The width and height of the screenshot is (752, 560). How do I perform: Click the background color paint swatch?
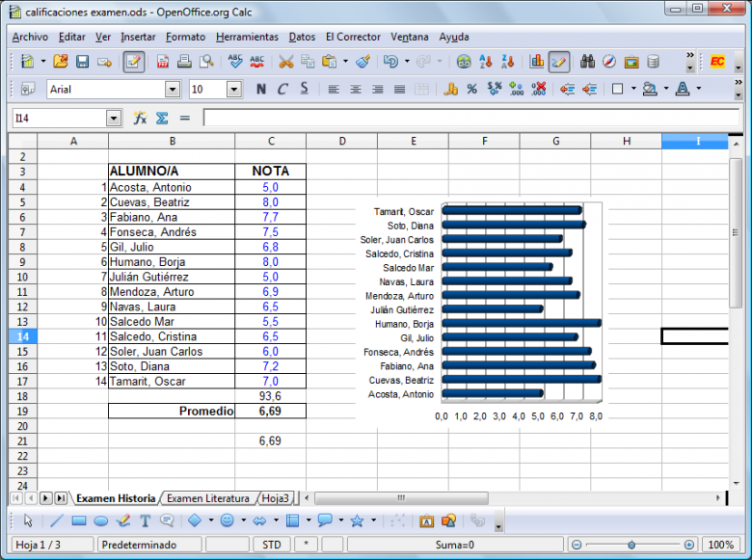point(650,89)
